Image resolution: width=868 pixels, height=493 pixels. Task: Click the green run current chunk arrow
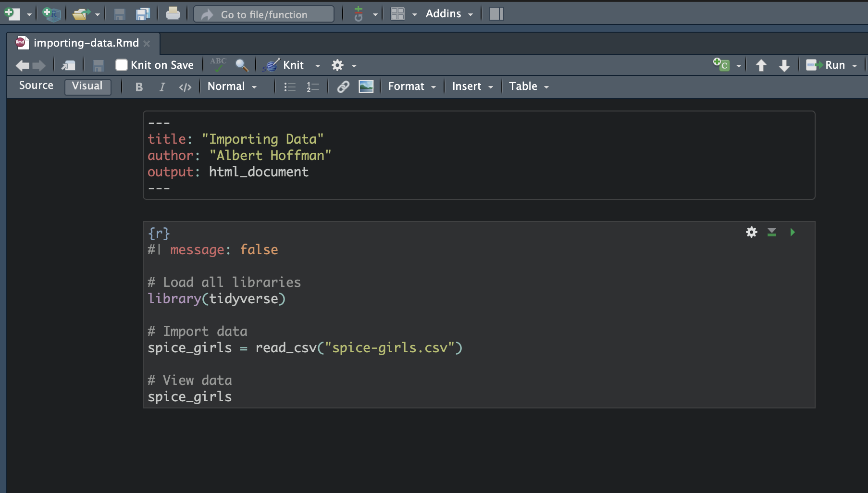click(x=792, y=233)
